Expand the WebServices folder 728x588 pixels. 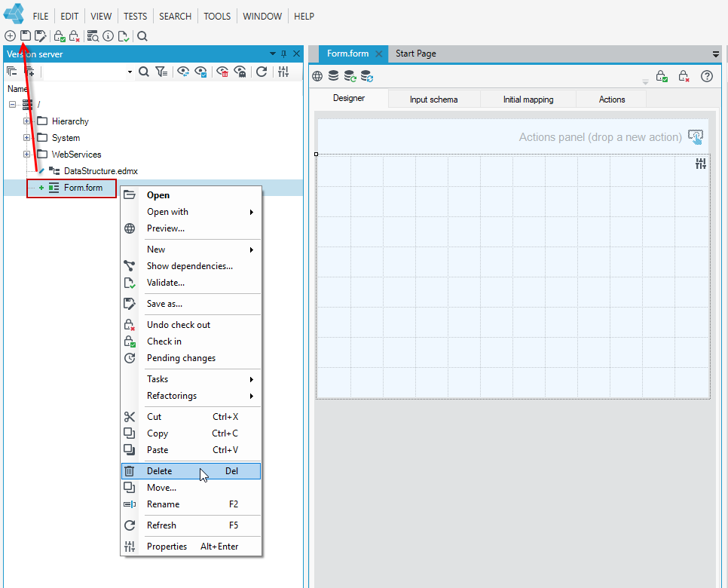26,155
